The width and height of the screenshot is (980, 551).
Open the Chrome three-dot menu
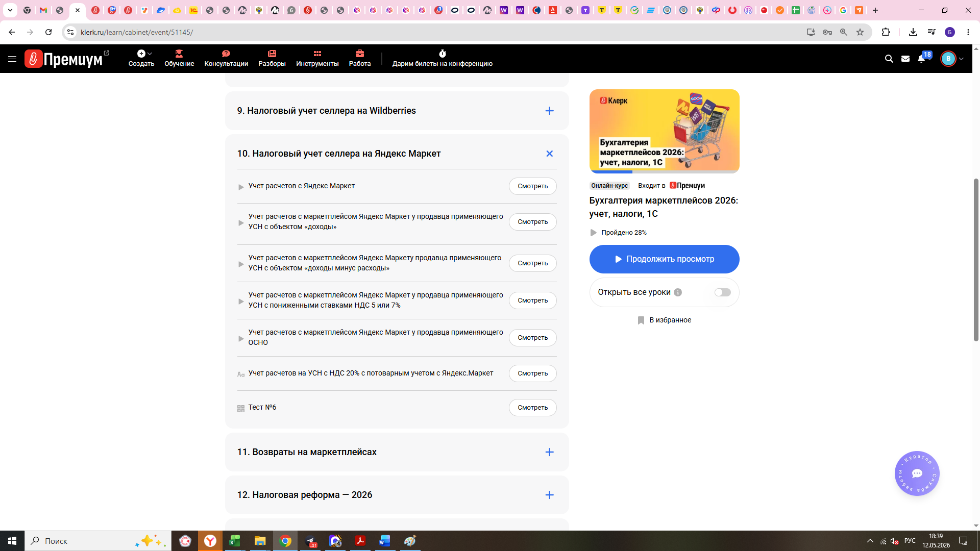[968, 32]
